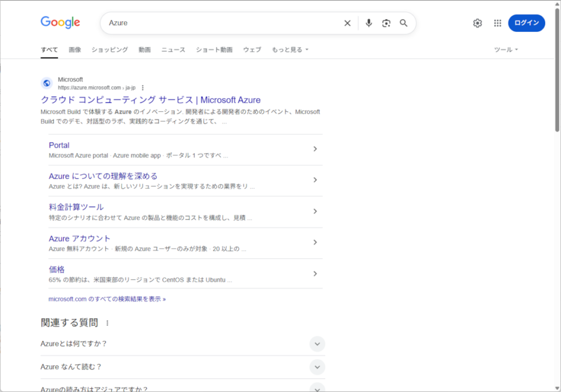Viewport: 561px width, 392px height.
Task: Switch to the 動画 tab
Action: [145, 50]
